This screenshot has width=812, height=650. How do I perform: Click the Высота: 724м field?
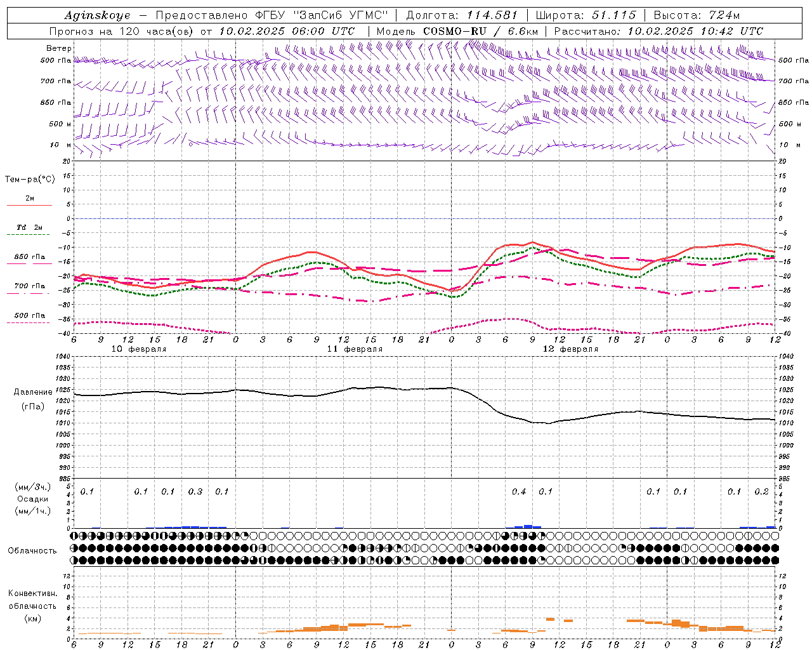(x=697, y=15)
